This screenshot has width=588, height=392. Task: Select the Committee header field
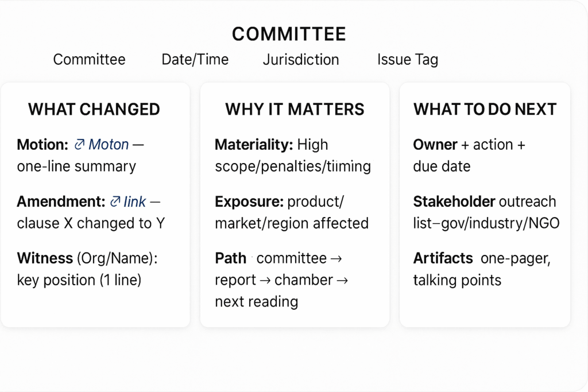(89, 59)
